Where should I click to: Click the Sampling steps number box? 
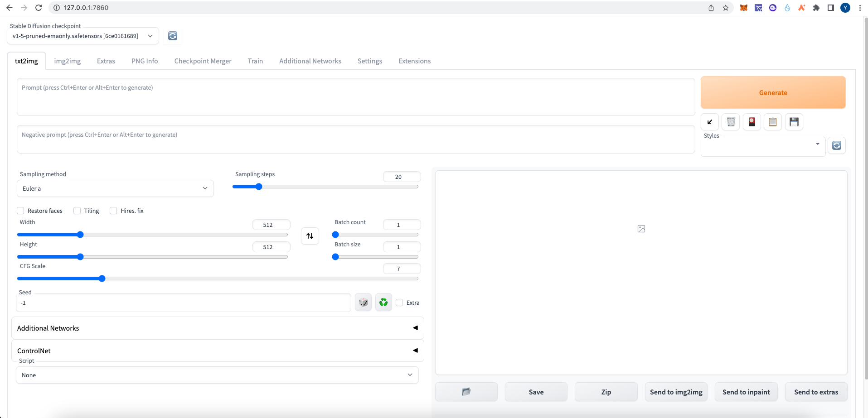point(402,177)
